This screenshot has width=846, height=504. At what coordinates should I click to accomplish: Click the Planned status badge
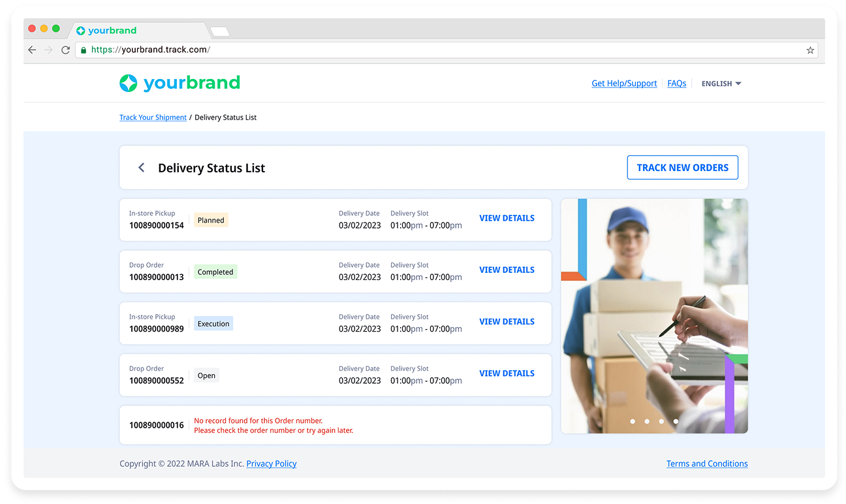211,220
